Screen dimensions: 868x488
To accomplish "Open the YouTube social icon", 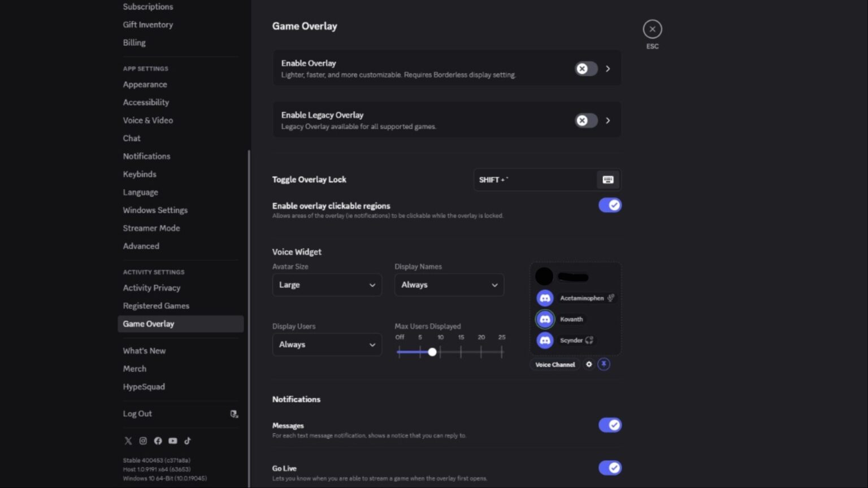I will pyautogui.click(x=173, y=441).
